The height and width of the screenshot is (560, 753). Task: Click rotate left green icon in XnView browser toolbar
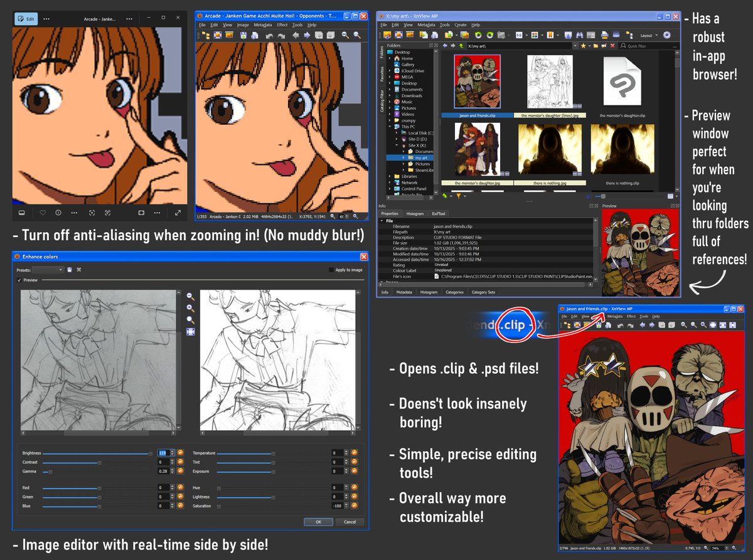(x=478, y=35)
